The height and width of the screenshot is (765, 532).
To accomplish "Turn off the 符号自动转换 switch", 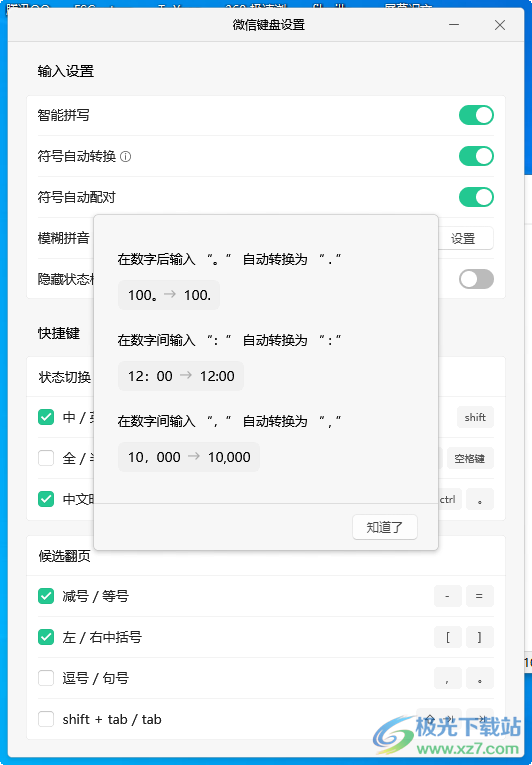I will point(476,156).
